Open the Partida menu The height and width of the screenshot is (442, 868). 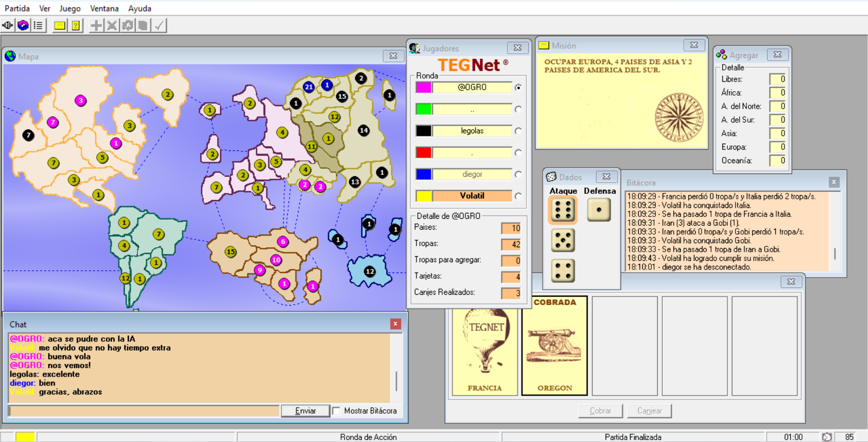17,9
